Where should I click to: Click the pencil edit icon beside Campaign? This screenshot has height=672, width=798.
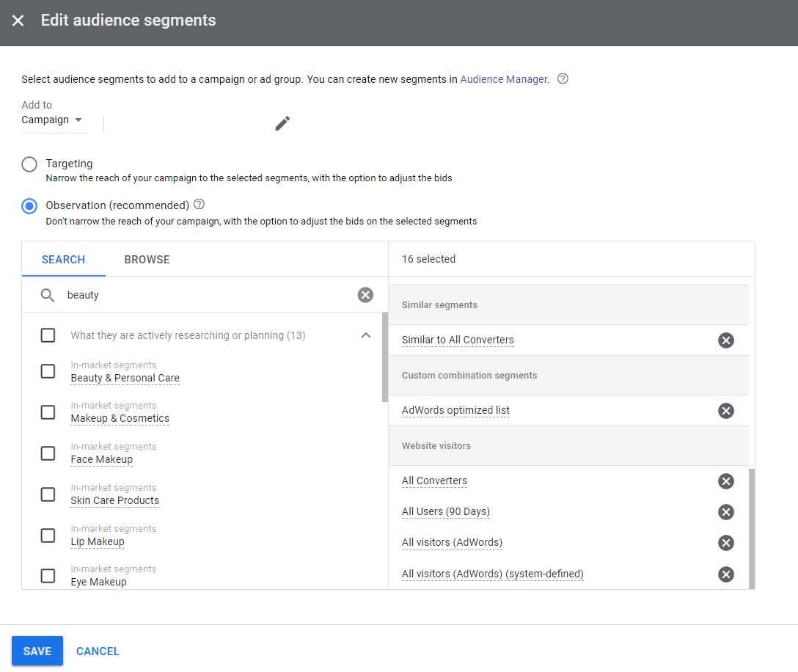coord(282,123)
